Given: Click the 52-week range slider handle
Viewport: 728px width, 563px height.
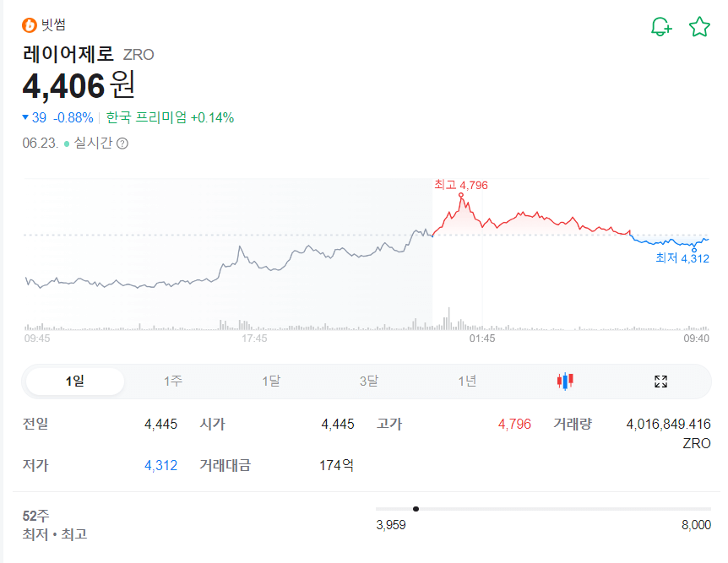Looking at the screenshot, I should [x=416, y=509].
